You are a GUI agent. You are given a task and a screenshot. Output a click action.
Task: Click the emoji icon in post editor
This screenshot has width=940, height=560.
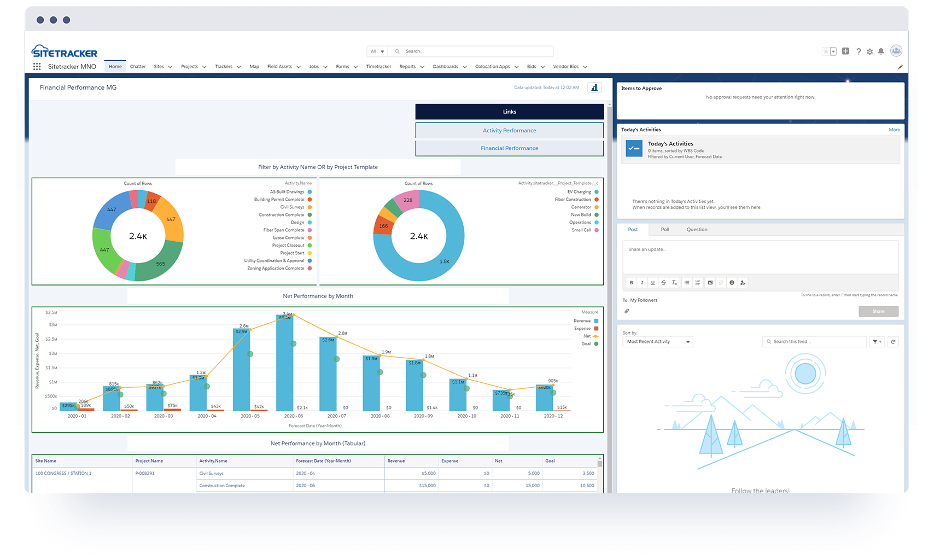click(x=732, y=283)
